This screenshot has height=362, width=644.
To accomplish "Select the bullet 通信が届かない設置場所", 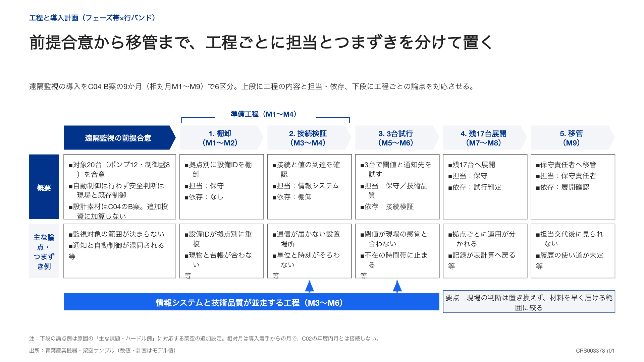I will click(x=307, y=239).
